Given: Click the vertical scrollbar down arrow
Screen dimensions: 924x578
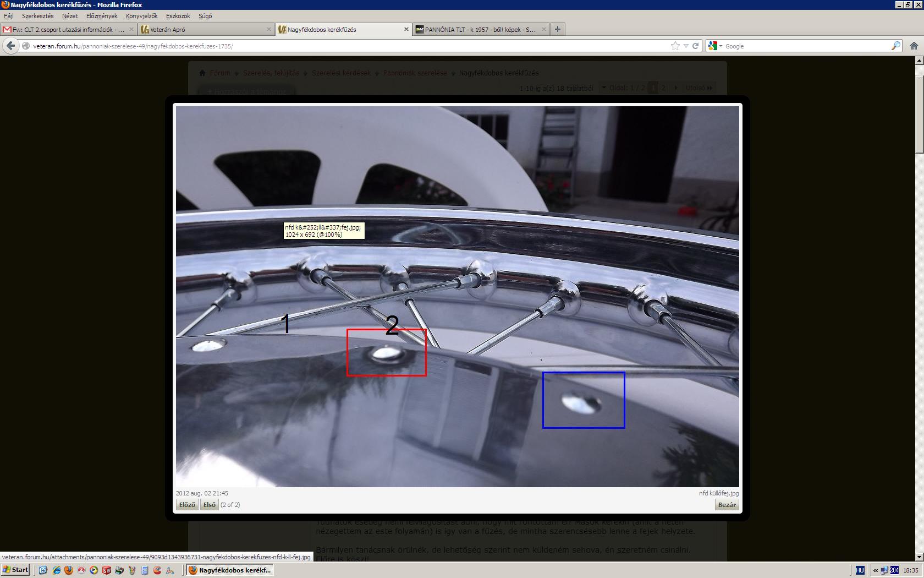Looking at the screenshot, I should click(919, 557).
